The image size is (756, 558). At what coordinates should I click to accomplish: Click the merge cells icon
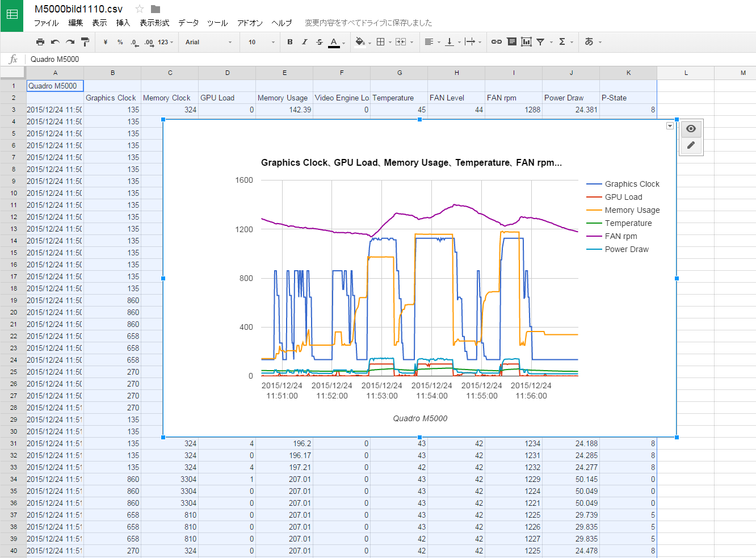coord(401,42)
